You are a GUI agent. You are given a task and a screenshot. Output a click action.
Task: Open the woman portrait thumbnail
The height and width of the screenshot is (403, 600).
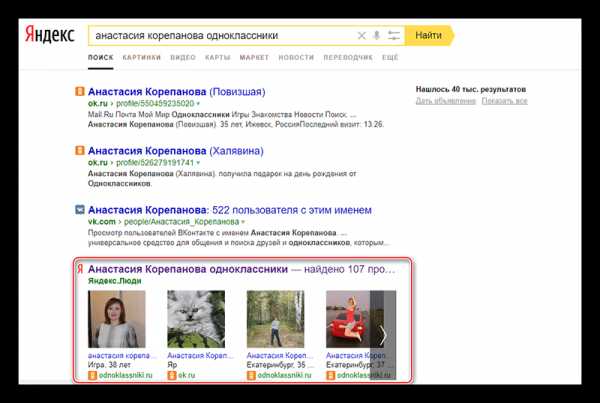point(117,319)
